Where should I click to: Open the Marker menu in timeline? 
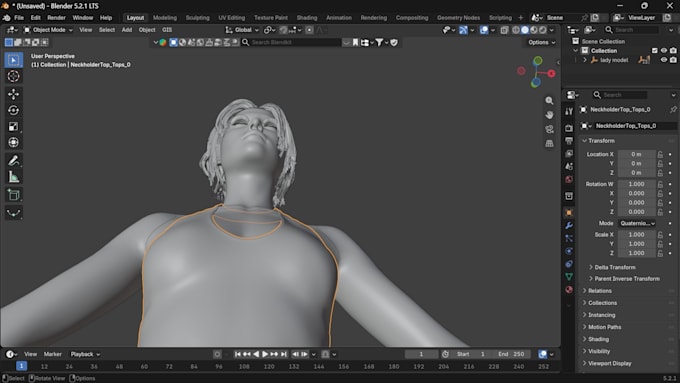[x=52, y=354]
